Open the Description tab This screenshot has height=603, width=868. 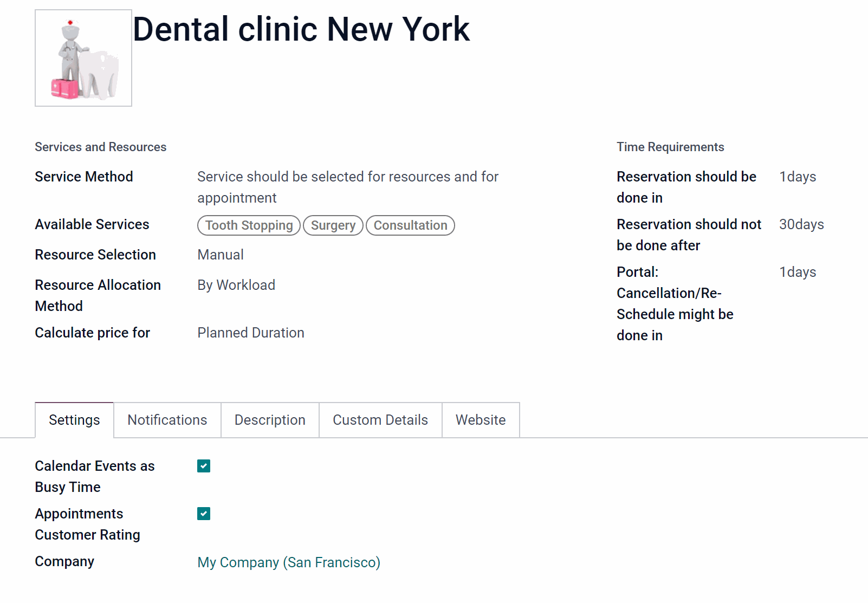click(x=270, y=420)
